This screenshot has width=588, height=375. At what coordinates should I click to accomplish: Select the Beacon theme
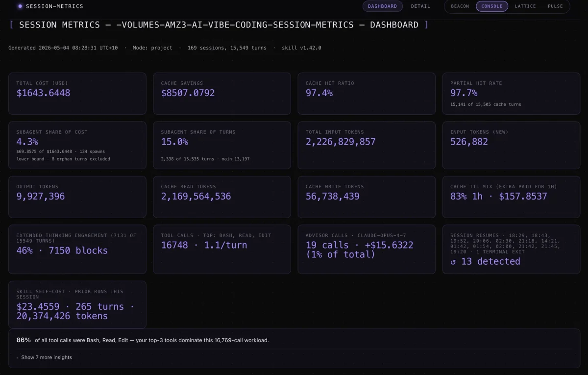point(460,6)
